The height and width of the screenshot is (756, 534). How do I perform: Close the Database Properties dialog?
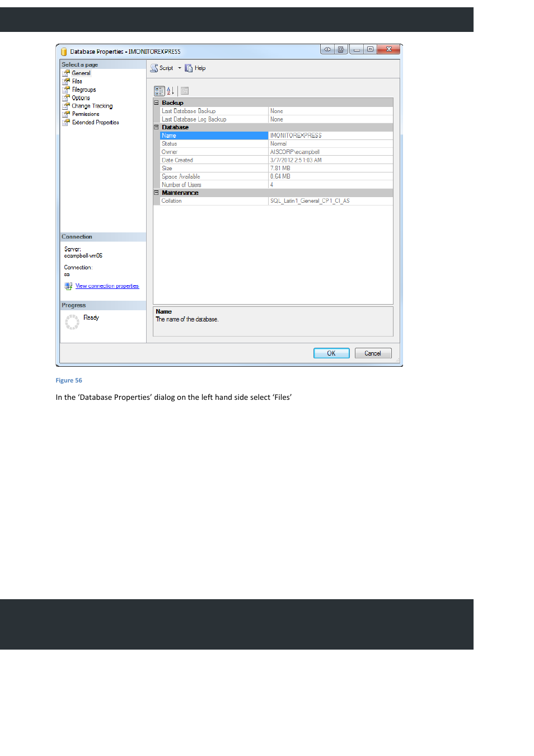pyautogui.click(x=388, y=49)
